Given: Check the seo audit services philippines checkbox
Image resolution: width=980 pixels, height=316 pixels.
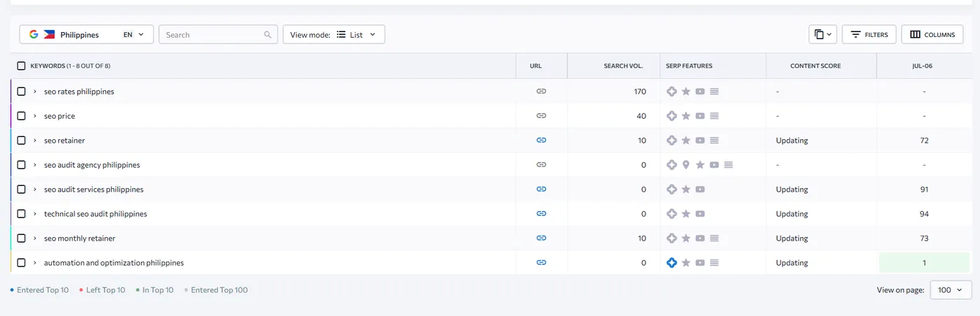Looking at the screenshot, I should click(21, 189).
